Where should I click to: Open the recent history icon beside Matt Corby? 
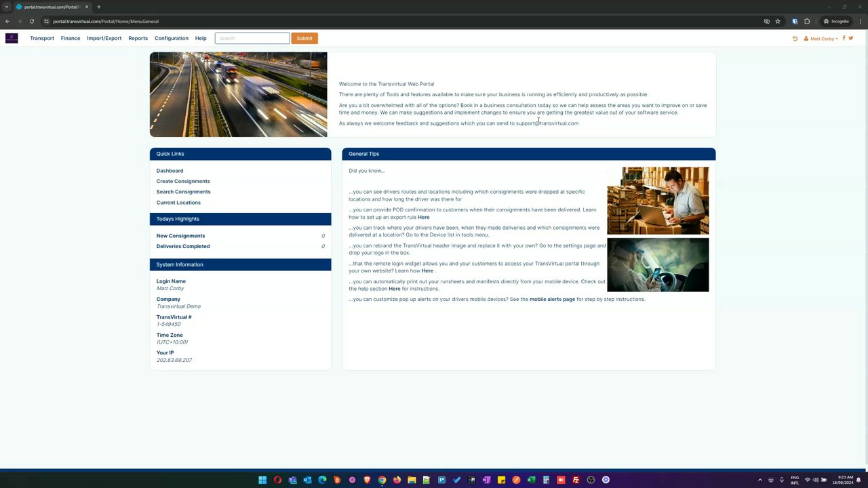tap(795, 39)
